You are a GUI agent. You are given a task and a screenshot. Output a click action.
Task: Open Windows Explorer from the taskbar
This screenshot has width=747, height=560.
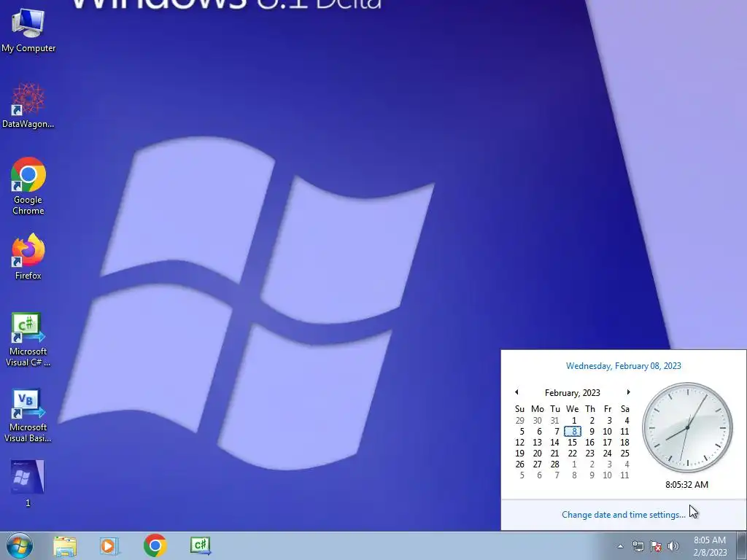click(65, 545)
